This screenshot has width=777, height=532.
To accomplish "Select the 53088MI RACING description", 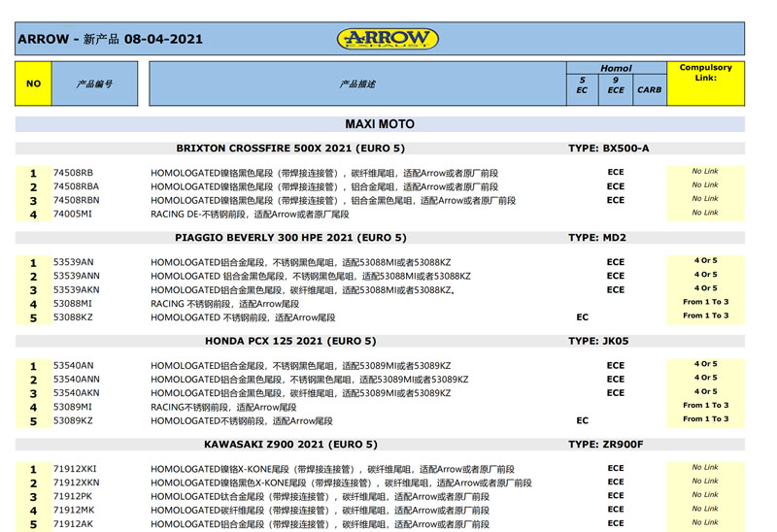I will click(x=225, y=304).
